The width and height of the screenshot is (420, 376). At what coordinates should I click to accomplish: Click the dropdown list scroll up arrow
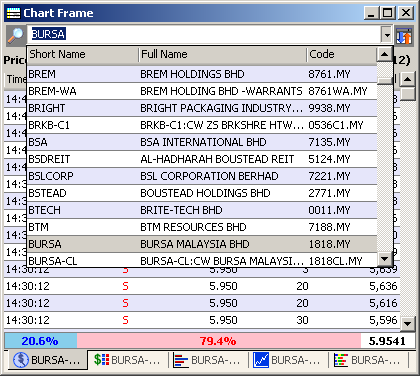384,54
